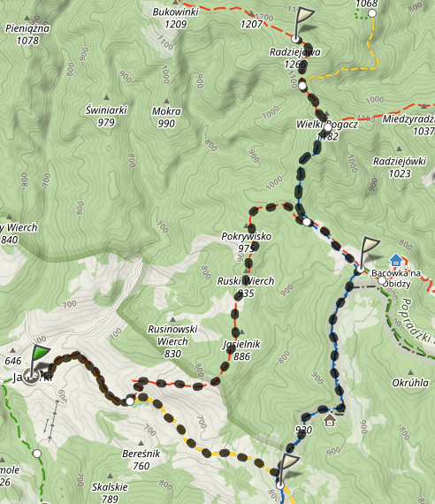The width and height of the screenshot is (435, 504).
Task: Select the brown shelter house icon
Action: pos(330,420)
